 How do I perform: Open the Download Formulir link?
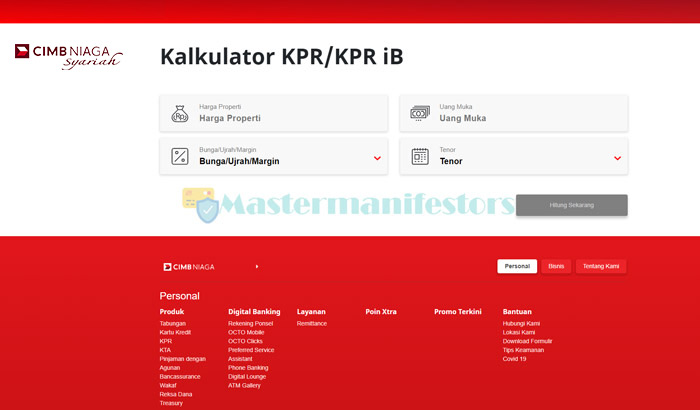point(527,341)
